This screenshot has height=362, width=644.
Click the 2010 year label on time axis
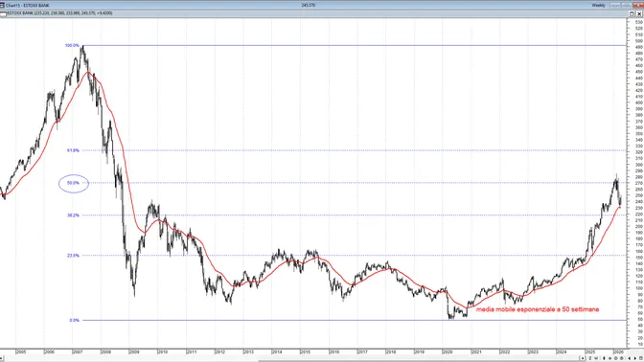coord(162,351)
